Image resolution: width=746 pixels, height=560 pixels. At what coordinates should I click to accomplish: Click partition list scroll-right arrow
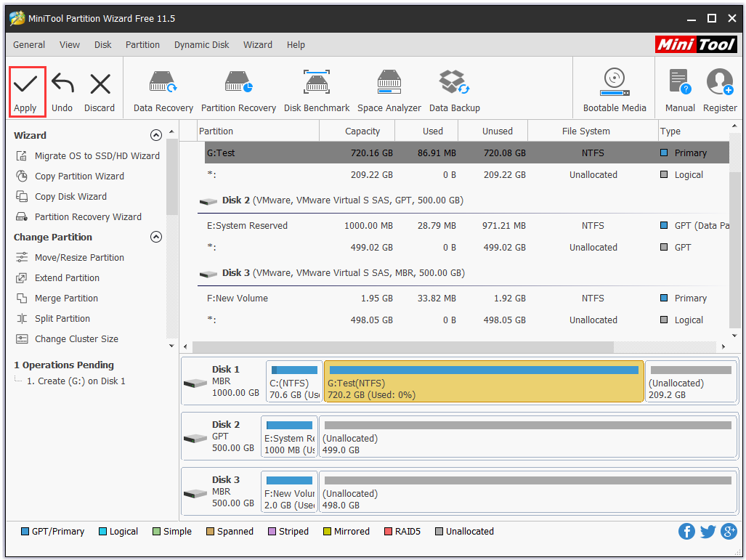pyautogui.click(x=723, y=347)
